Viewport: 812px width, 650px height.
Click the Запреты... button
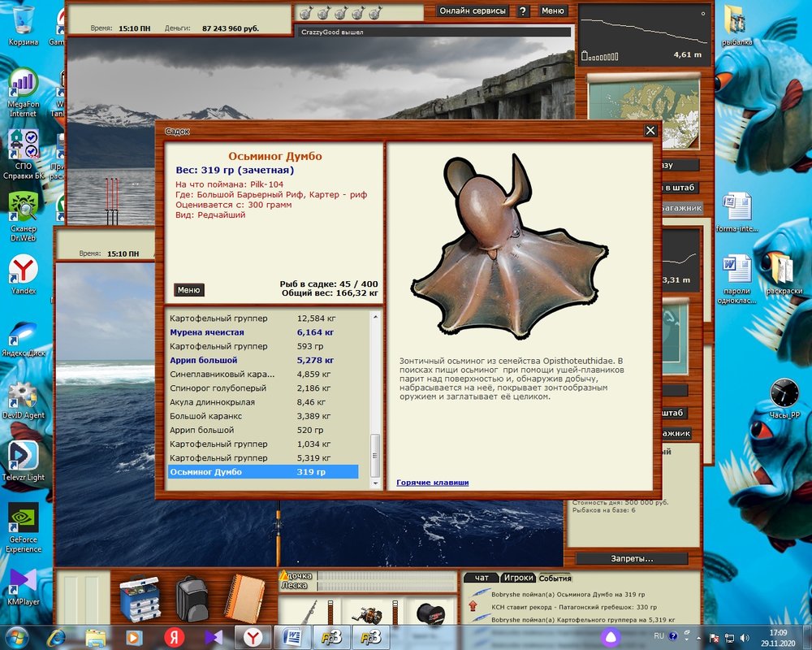tap(631, 559)
